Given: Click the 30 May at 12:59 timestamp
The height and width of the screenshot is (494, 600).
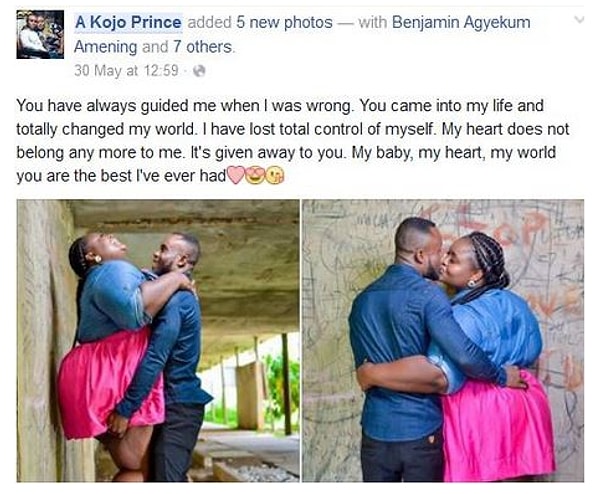Looking at the screenshot, I should pos(126,71).
